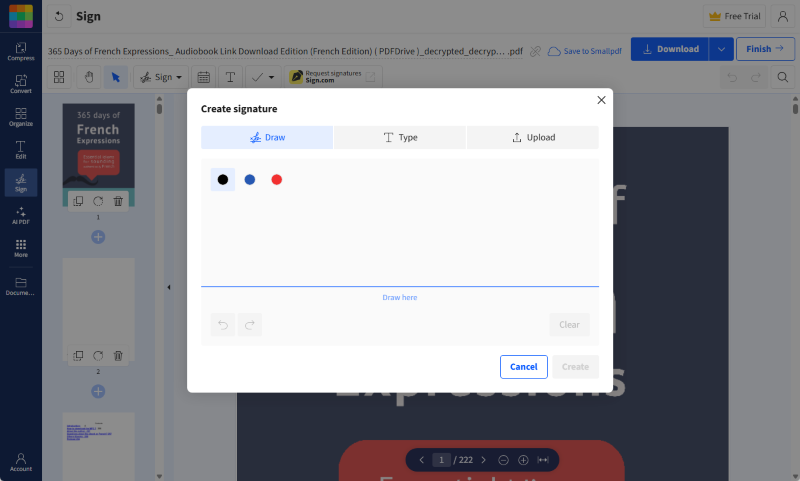Click the link icon beside file name
Viewport: 800px width, 481px height.
(x=535, y=51)
